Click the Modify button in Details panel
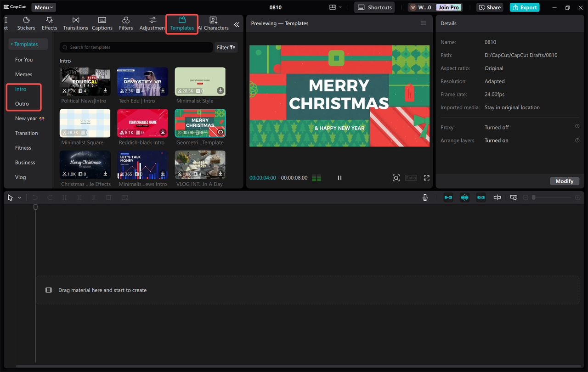The width and height of the screenshot is (588, 372). (x=565, y=181)
